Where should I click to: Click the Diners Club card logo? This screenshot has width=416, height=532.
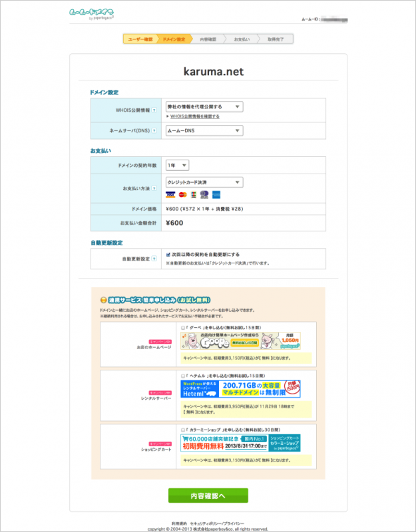click(204, 194)
